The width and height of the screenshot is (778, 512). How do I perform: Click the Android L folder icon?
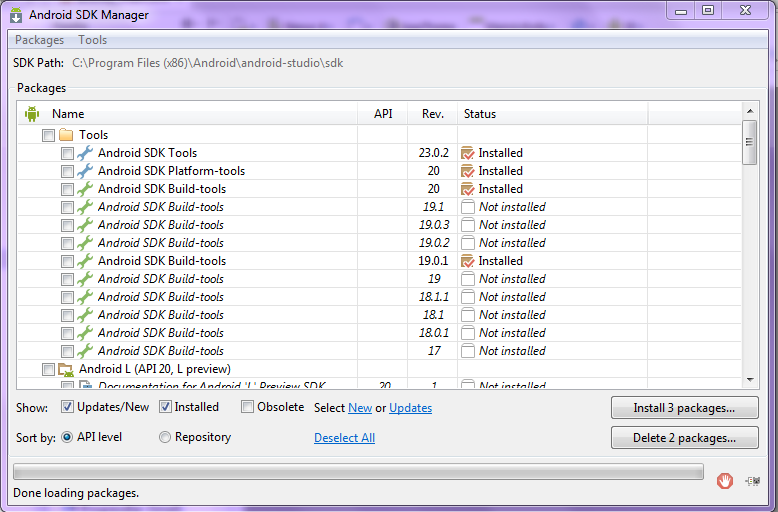click(66, 370)
